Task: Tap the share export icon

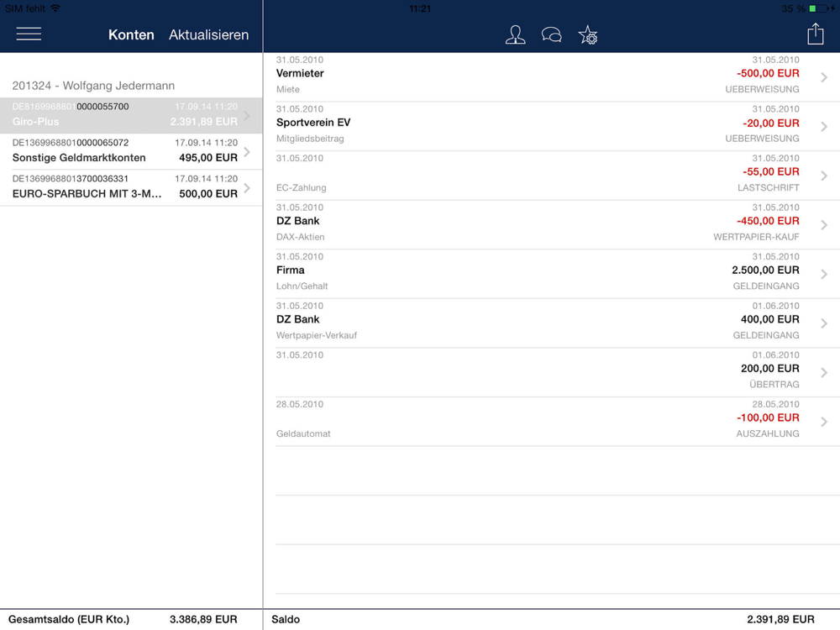Action: [816, 34]
